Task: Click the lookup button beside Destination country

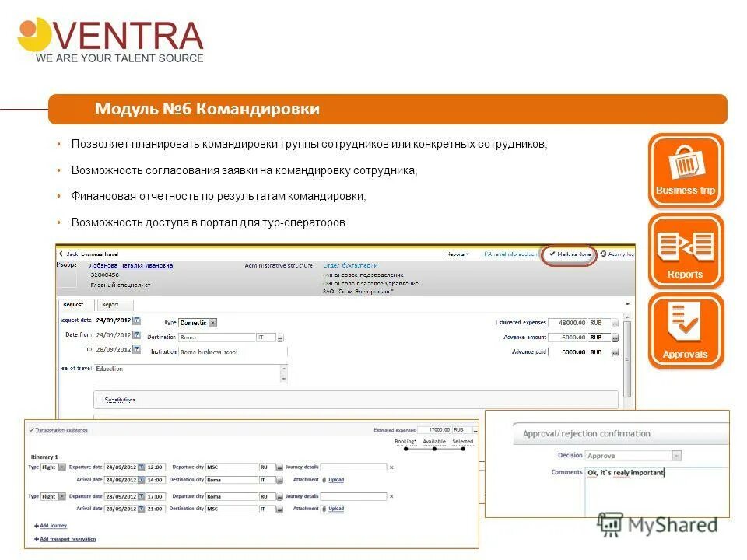Action: tap(280, 338)
